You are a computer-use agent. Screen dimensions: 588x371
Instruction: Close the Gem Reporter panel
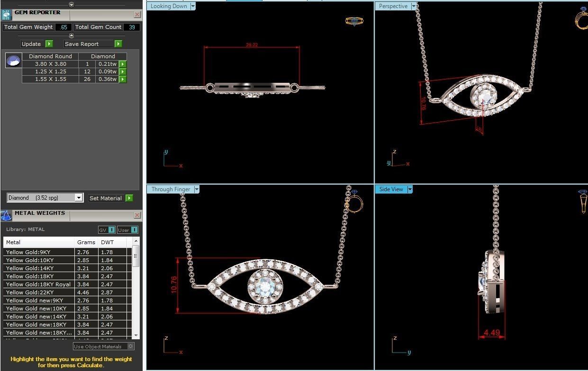137,15
